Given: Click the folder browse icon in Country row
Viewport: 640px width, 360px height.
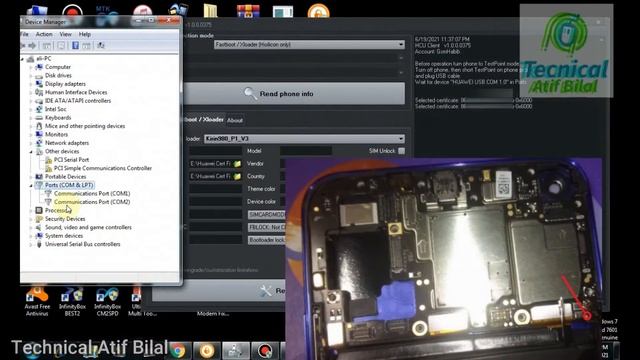Looking at the screenshot, I should pyautogui.click(x=237, y=176).
